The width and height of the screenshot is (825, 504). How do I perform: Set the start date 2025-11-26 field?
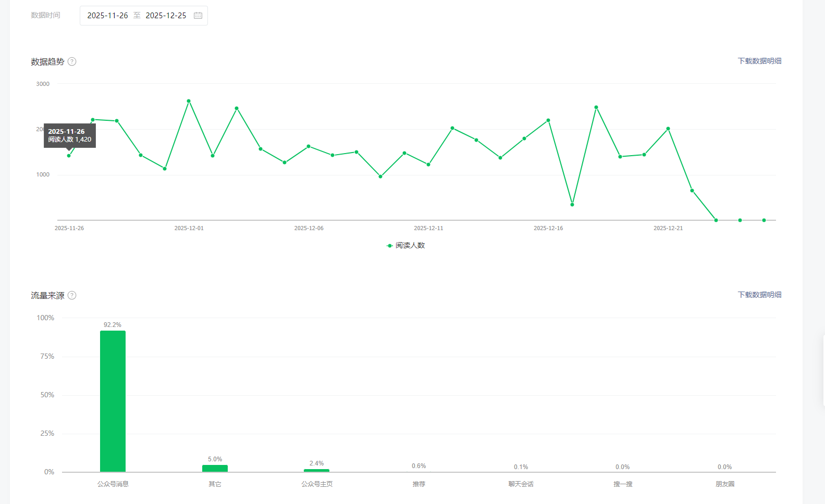[107, 16]
